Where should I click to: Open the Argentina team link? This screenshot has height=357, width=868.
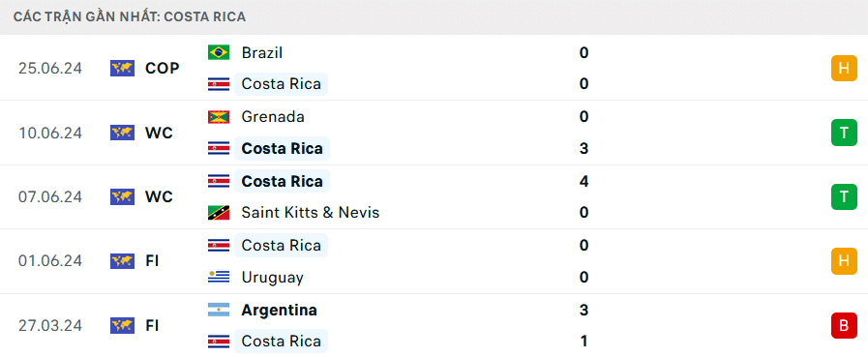(x=279, y=310)
